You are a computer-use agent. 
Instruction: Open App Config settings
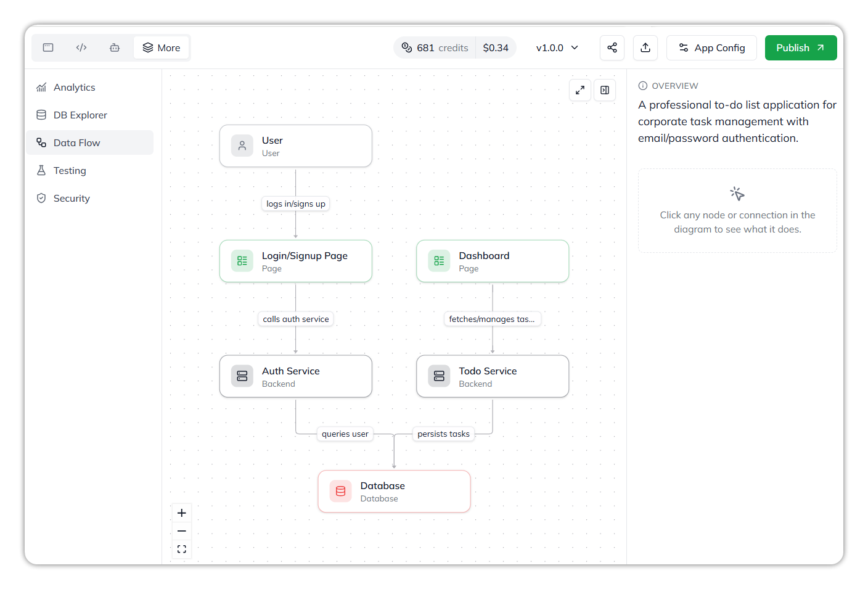(x=711, y=47)
